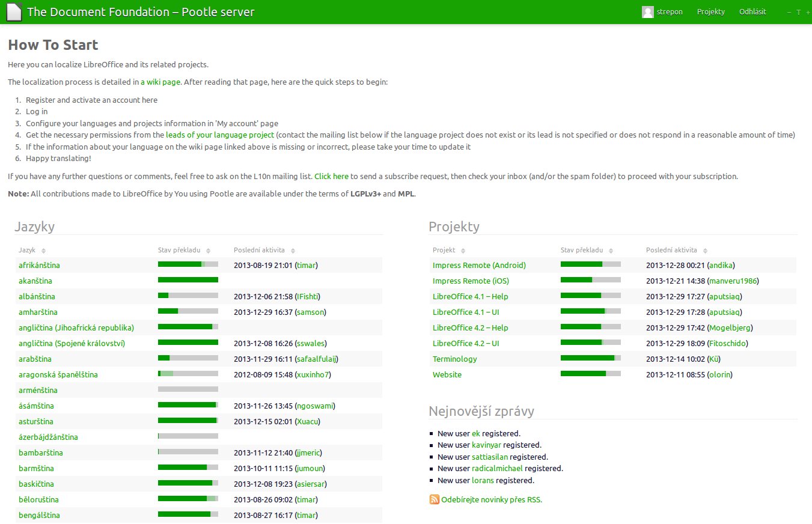This screenshot has width=812, height=524.
Task: Open Terminology project
Action: [x=454, y=359]
